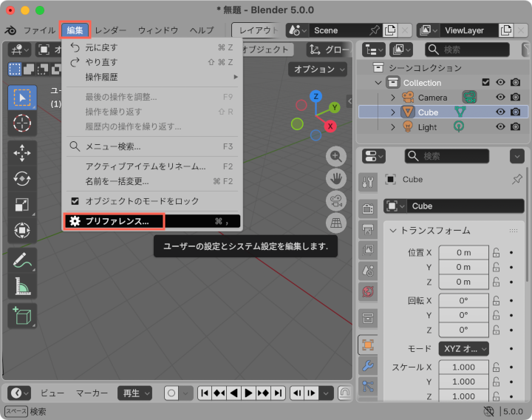532x420 pixels.
Task: Click the viewport zoom magnifier icon
Action: click(337, 156)
